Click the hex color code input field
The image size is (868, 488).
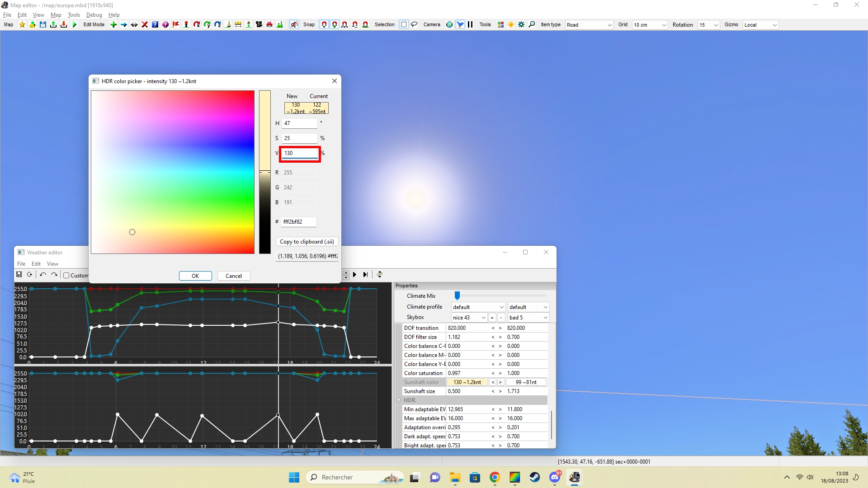(x=299, y=222)
